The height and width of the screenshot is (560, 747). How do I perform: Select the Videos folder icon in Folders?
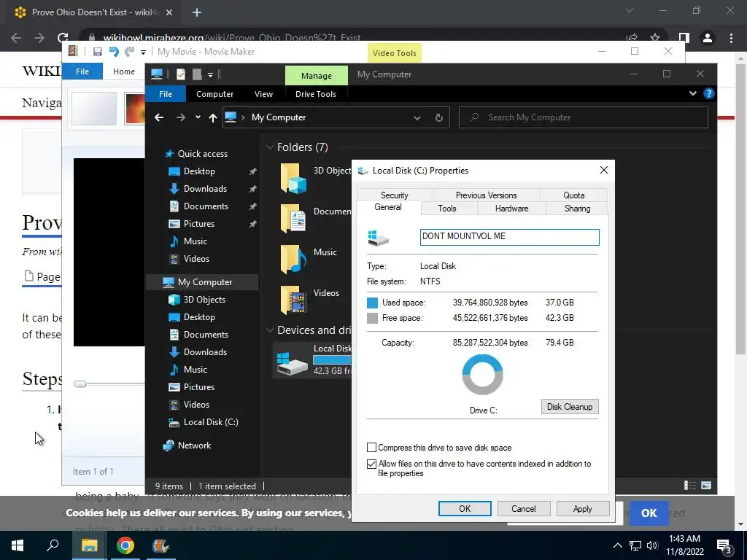coord(293,300)
